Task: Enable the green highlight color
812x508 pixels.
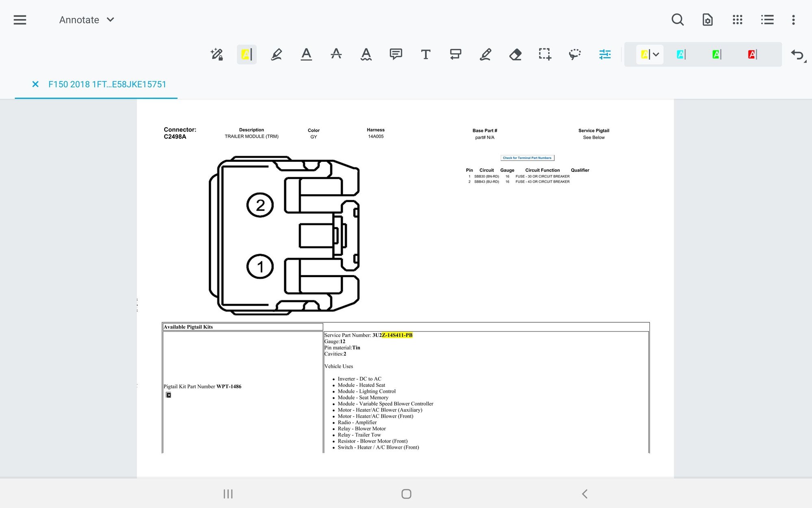Action: click(x=716, y=54)
